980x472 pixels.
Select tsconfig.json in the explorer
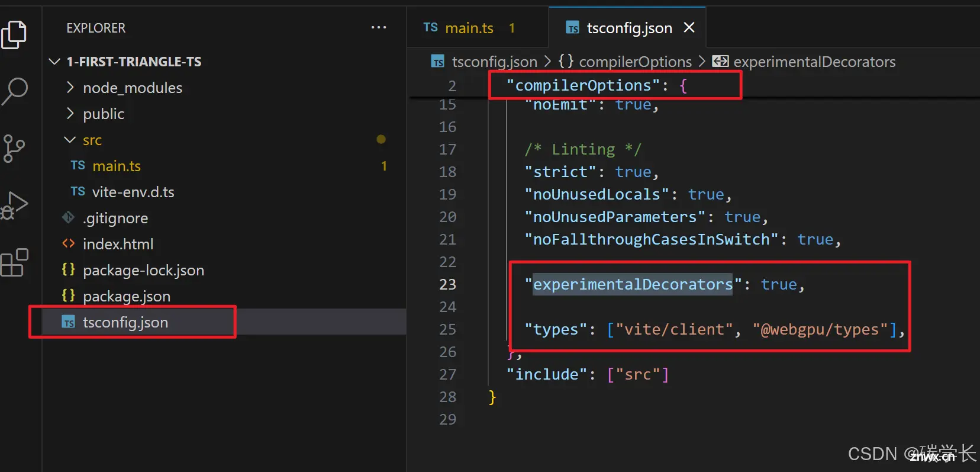pos(224,322)
